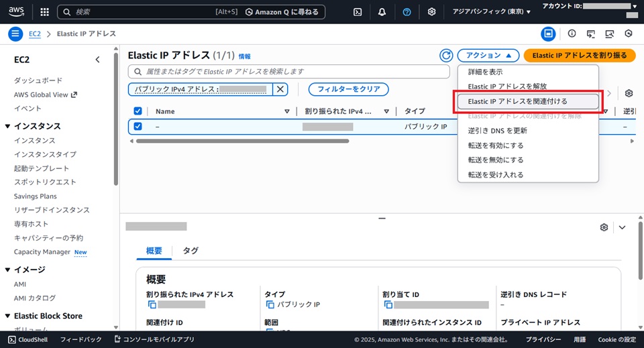
Task: Copy the type value パブリック IP
Action: [270, 304]
